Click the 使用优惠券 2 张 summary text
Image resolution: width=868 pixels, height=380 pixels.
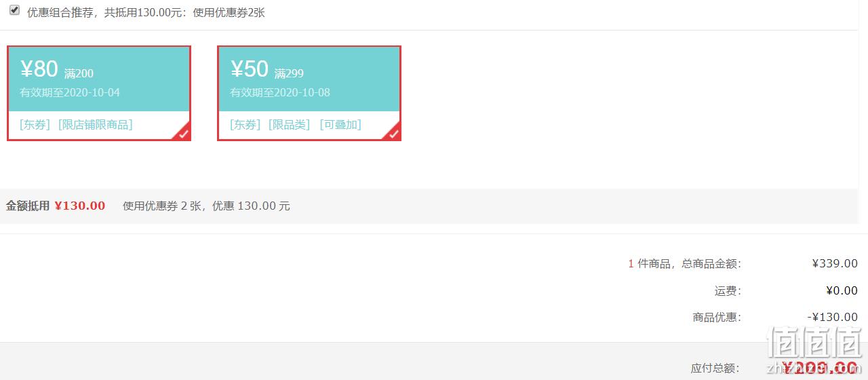pos(162,206)
